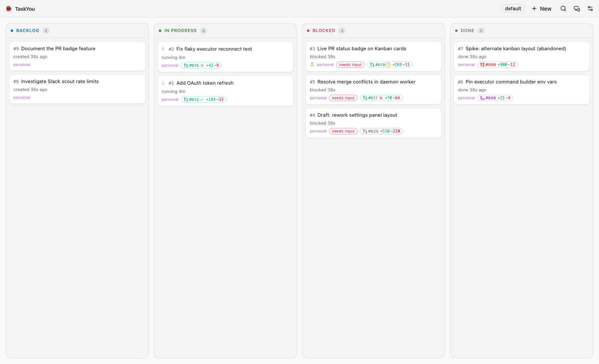Click the drag handle on task #1
599x364 pixels.
(163, 83)
